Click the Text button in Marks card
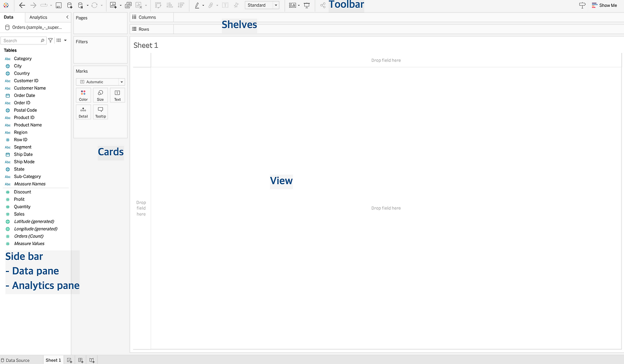The width and height of the screenshot is (624, 364). [117, 95]
